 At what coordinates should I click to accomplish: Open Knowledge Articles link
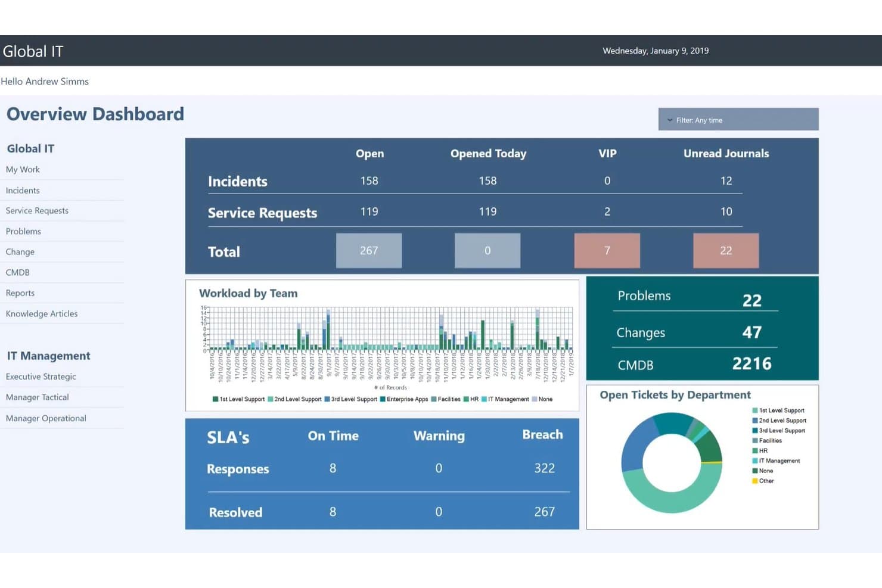[42, 314]
